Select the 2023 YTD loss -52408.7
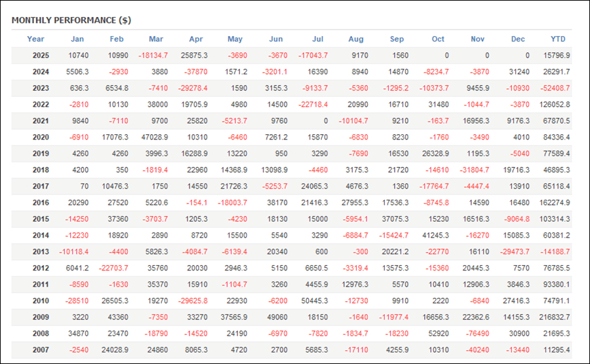 (554, 88)
